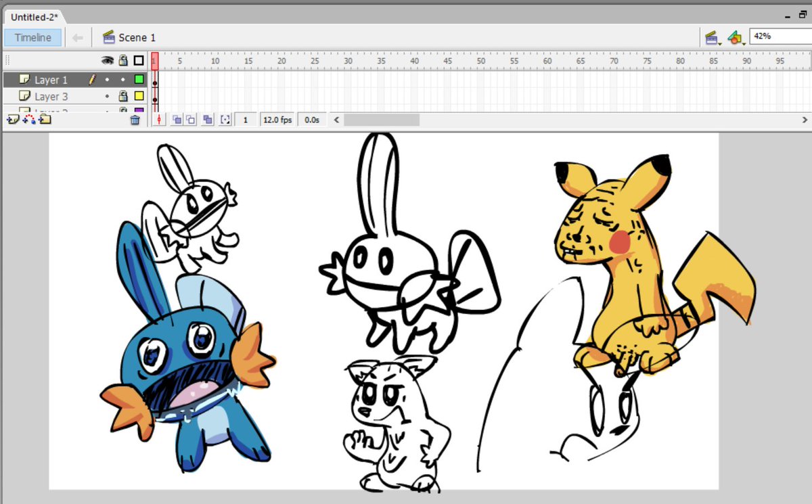Click the back arrow beside Timeline
The width and height of the screenshot is (812, 504).
point(78,38)
